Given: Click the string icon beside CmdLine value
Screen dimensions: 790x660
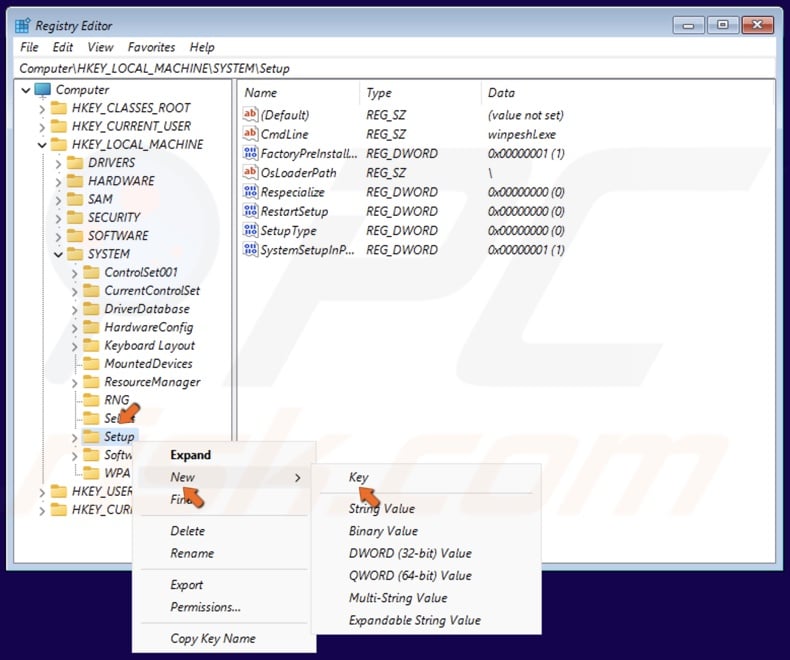Looking at the screenshot, I should point(250,134).
